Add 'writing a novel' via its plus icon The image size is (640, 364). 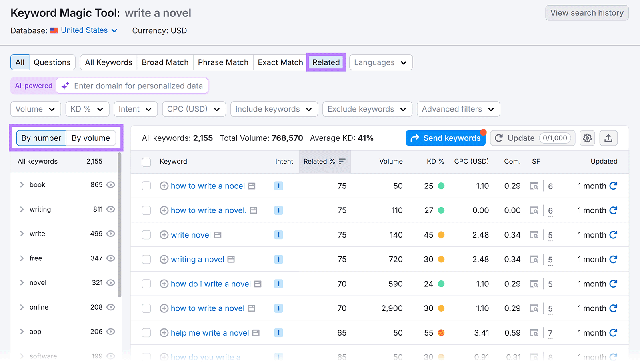tap(164, 259)
